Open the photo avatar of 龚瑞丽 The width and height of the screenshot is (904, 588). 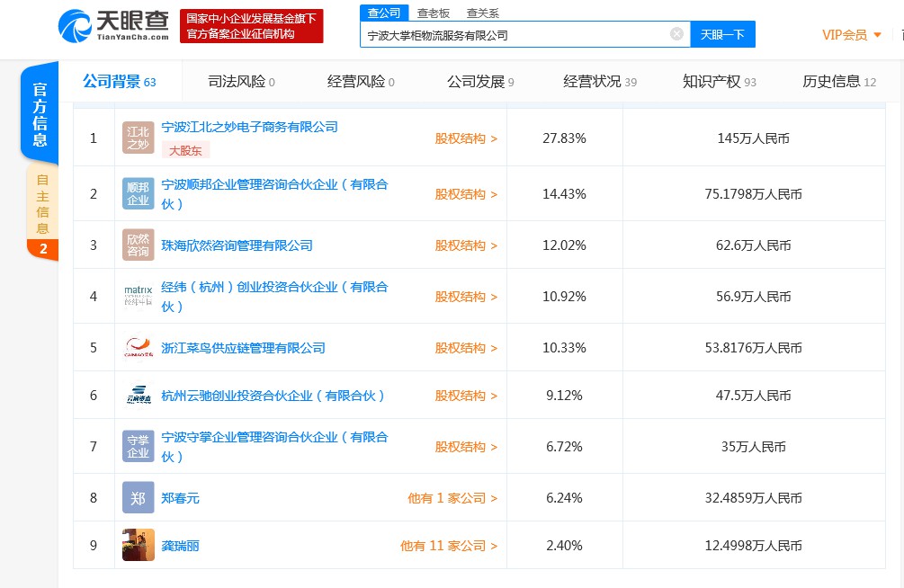[x=138, y=546]
